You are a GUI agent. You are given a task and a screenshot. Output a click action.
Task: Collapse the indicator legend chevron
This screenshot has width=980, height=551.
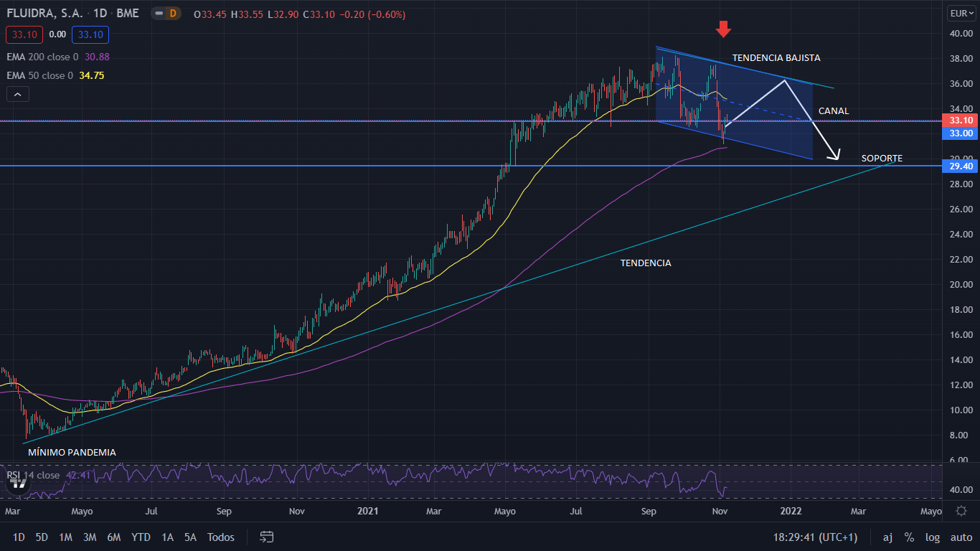[18, 94]
